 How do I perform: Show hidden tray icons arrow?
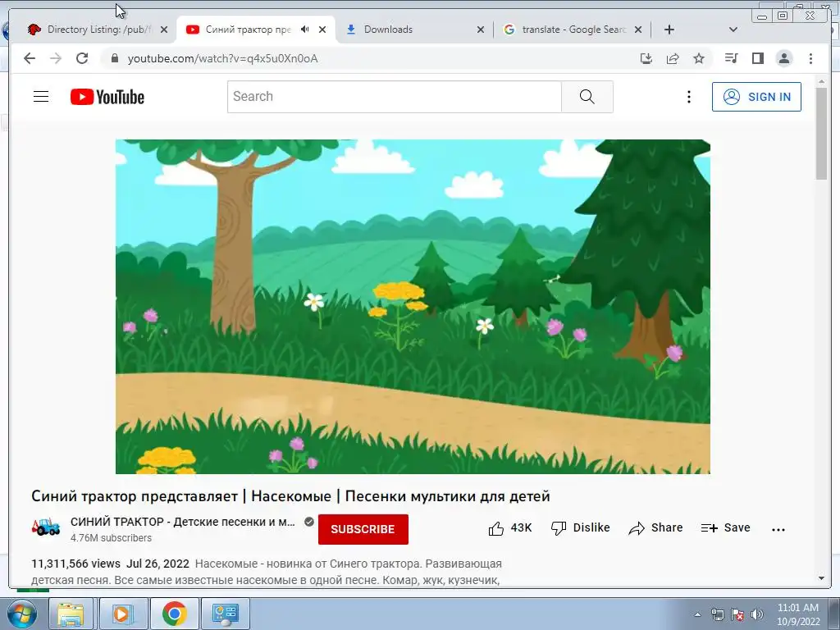pyautogui.click(x=697, y=614)
